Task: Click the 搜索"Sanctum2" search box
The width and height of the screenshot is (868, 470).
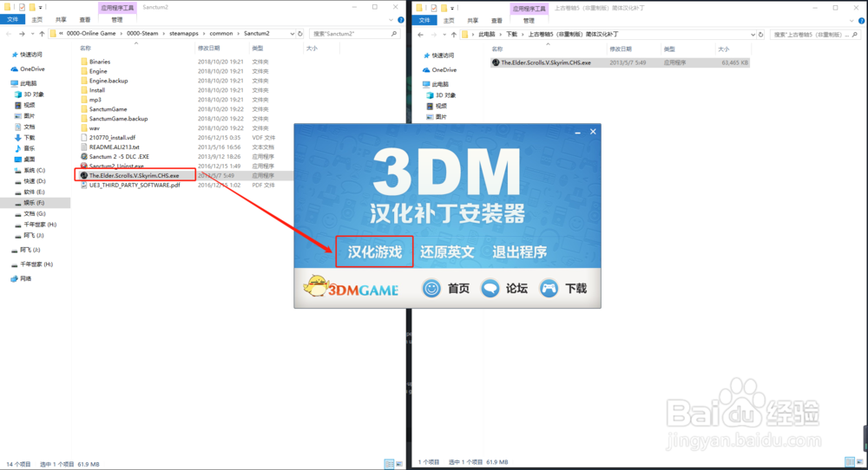Action: coord(354,34)
